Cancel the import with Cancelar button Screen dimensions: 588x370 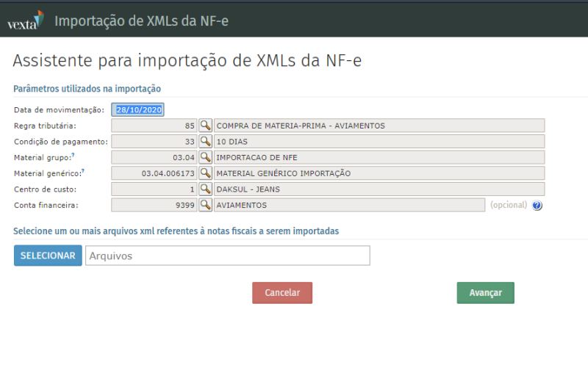[x=282, y=292]
